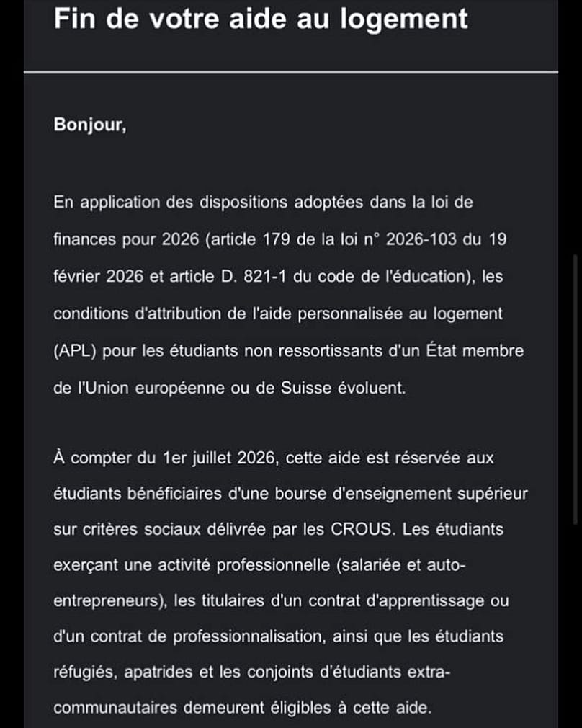Viewport: 582px width, 728px height.
Task: Click the "Bonjour," greeting text
Action: coord(90,125)
